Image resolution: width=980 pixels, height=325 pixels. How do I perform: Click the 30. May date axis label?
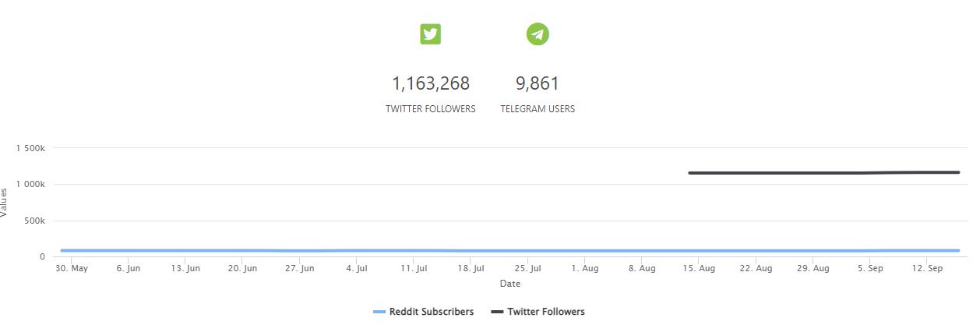click(72, 269)
